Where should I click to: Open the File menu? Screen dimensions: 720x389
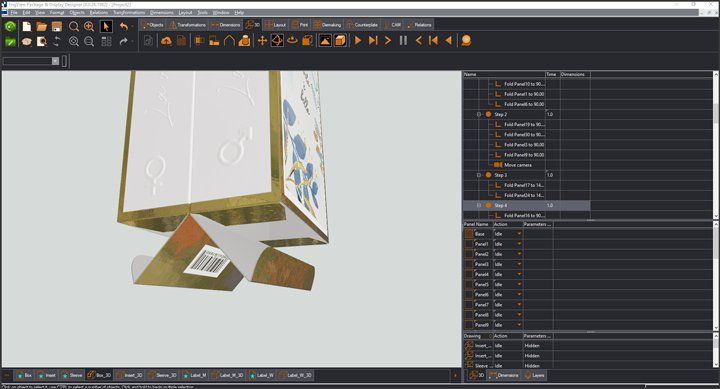pos(14,12)
